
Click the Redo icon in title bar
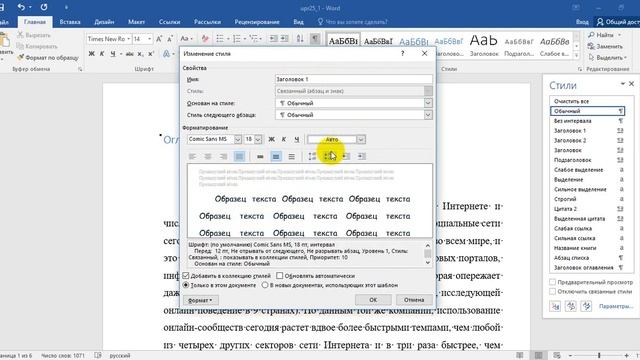[44, 7]
